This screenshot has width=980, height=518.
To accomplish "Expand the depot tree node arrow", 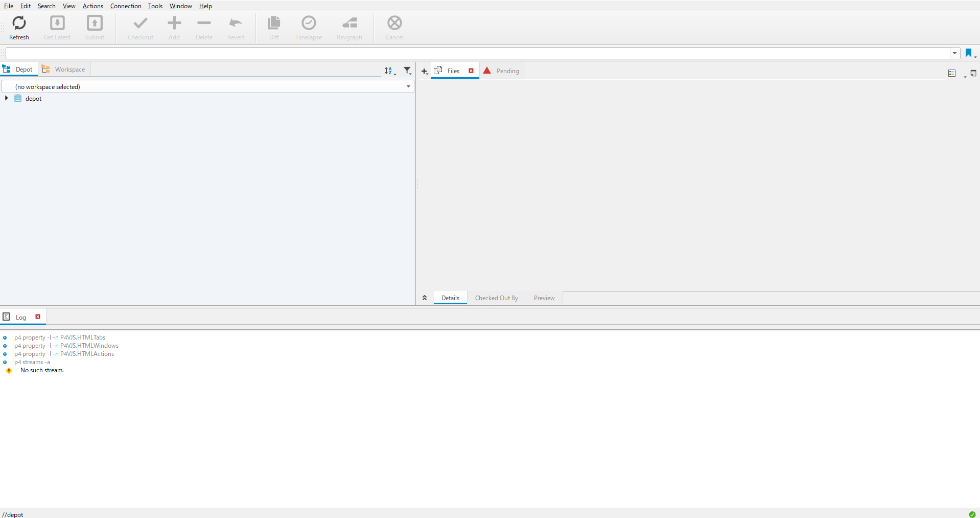I will pyautogui.click(x=6, y=98).
